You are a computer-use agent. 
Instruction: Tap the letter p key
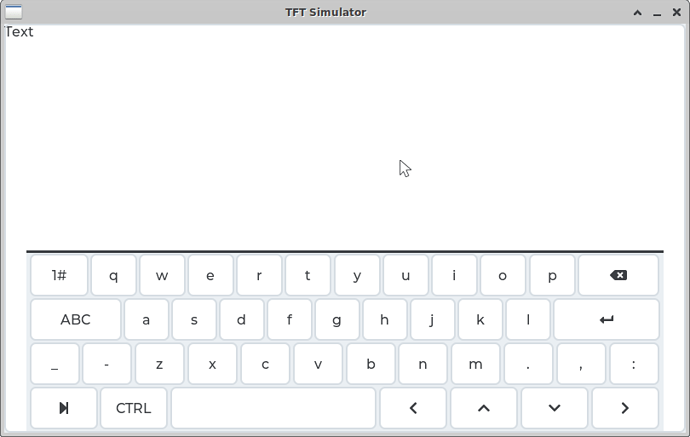(552, 275)
